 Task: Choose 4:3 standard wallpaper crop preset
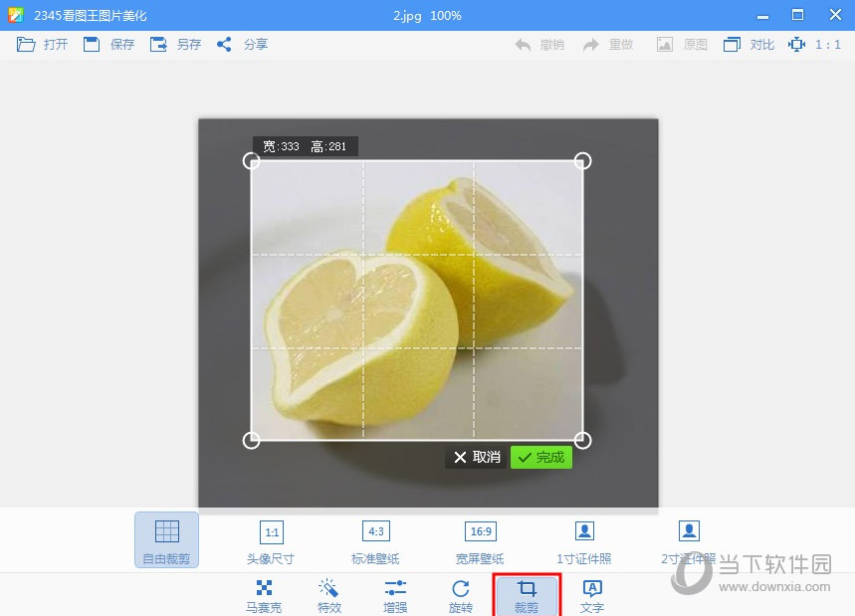coord(375,539)
